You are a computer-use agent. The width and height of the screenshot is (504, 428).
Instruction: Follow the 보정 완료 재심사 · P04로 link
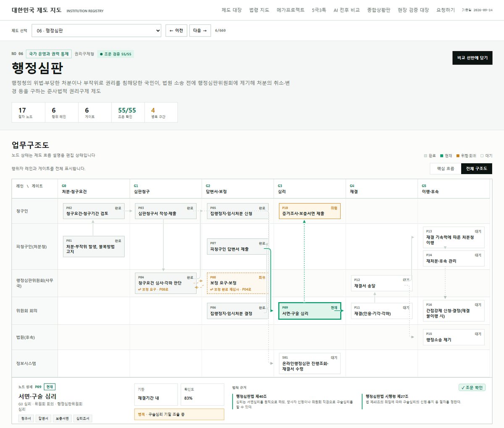point(231,290)
